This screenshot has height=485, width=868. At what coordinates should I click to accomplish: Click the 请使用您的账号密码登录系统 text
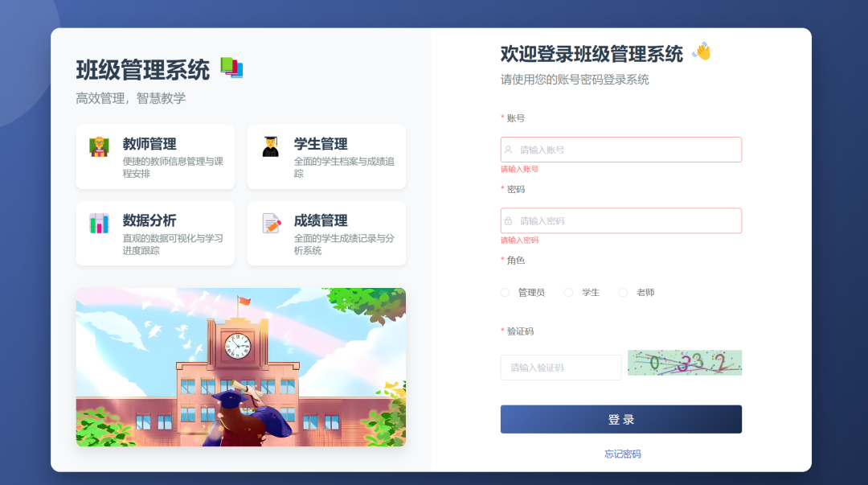tap(575, 80)
